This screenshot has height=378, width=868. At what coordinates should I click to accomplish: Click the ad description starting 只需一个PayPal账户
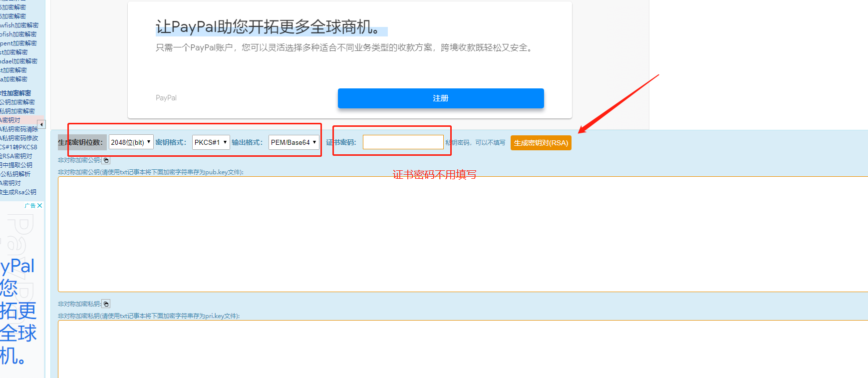pyautogui.click(x=345, y=47)
